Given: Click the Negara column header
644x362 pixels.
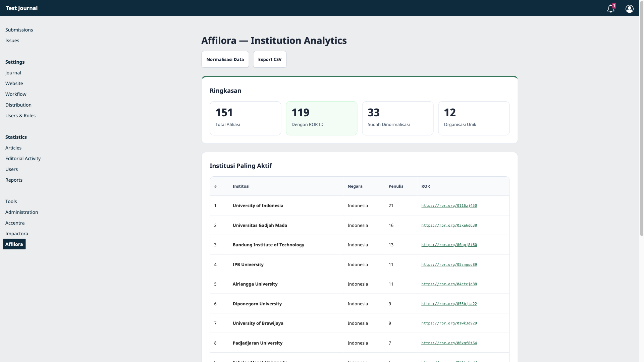Looking at the screenshot, I should click(355, 186).
